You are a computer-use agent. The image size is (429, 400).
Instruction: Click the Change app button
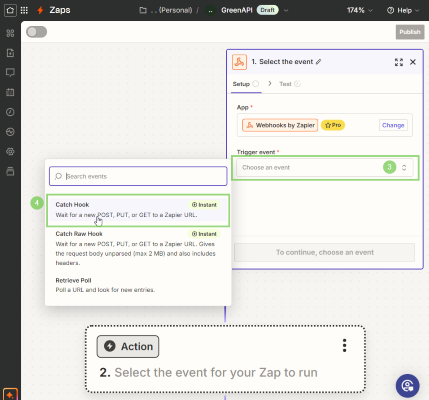coord(393,125)
